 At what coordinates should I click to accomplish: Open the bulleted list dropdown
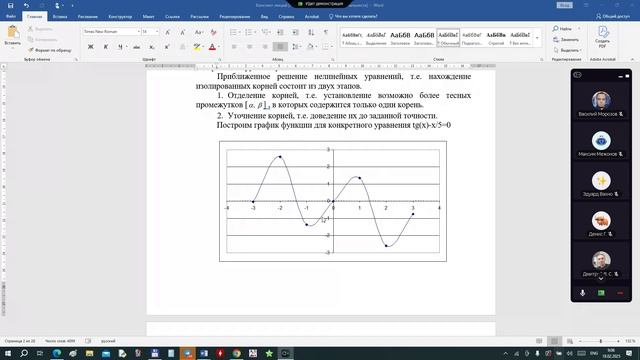(x=240, y=32)
